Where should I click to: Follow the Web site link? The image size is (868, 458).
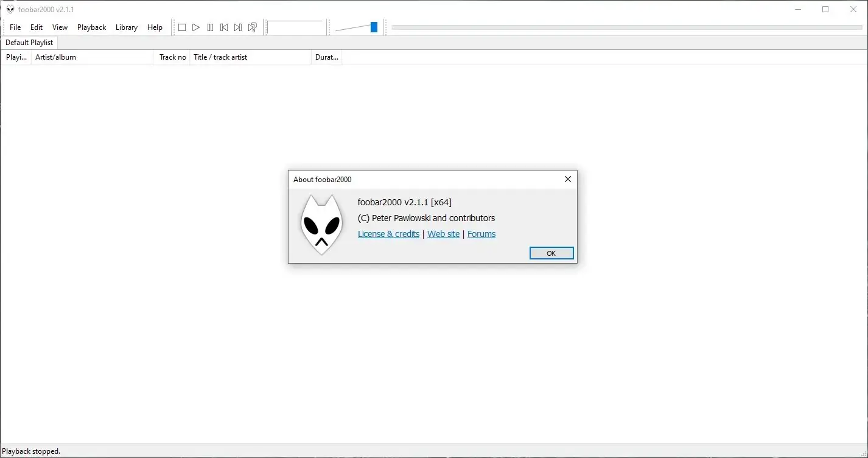coord(443,234)
